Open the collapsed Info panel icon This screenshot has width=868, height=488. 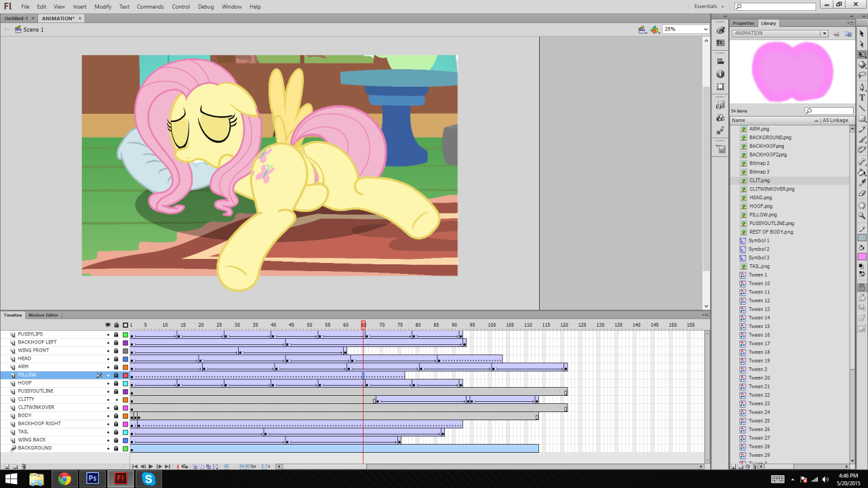(x=720, y=74)
